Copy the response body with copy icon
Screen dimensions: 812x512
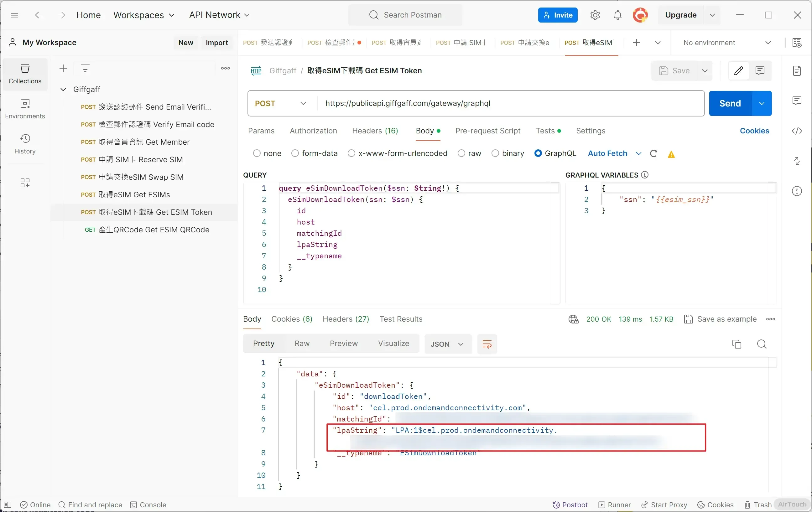coord(737,344)
